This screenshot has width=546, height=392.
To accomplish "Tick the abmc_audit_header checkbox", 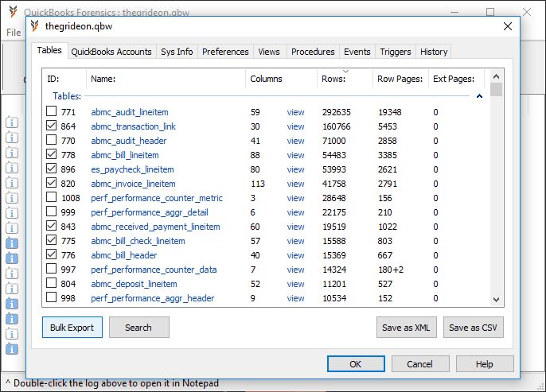I will pos(51,139).
